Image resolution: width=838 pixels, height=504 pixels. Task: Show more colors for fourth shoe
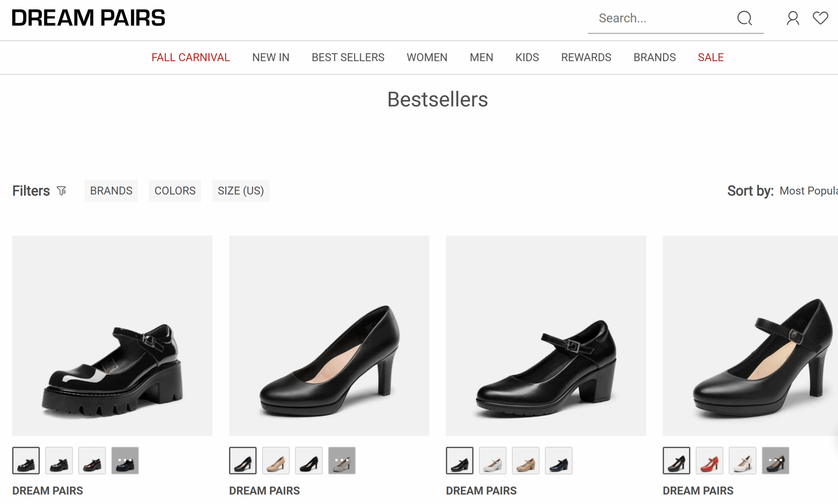pyautogui.click(x=775, y=460)
